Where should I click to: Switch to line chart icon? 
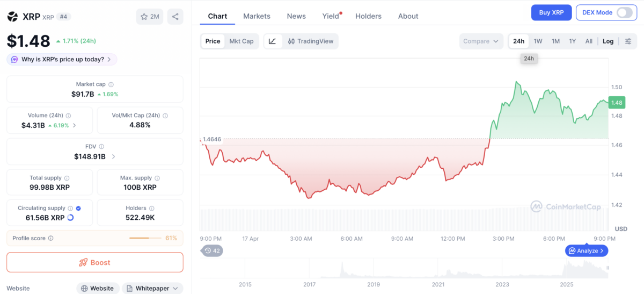coord(272,41)
